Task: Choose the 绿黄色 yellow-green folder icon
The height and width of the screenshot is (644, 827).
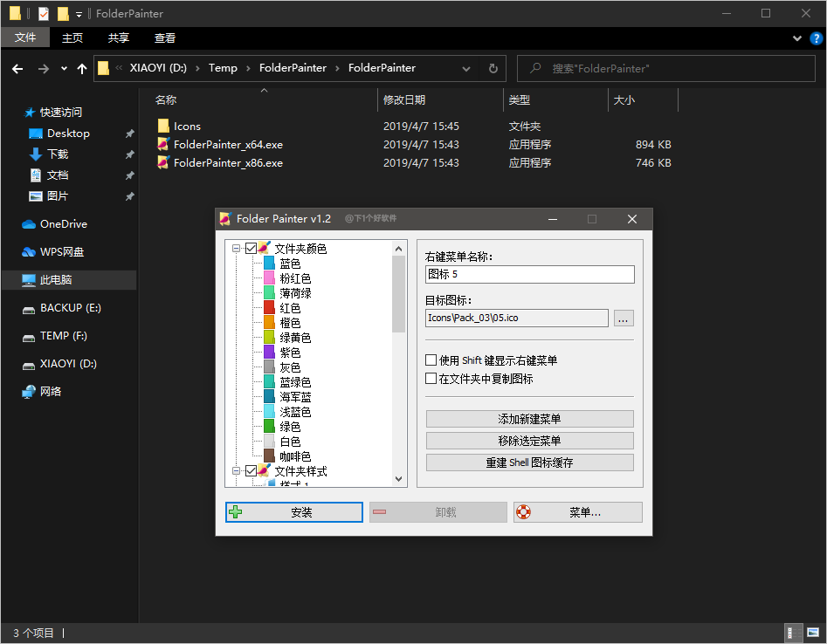Action: coord(269,338)
